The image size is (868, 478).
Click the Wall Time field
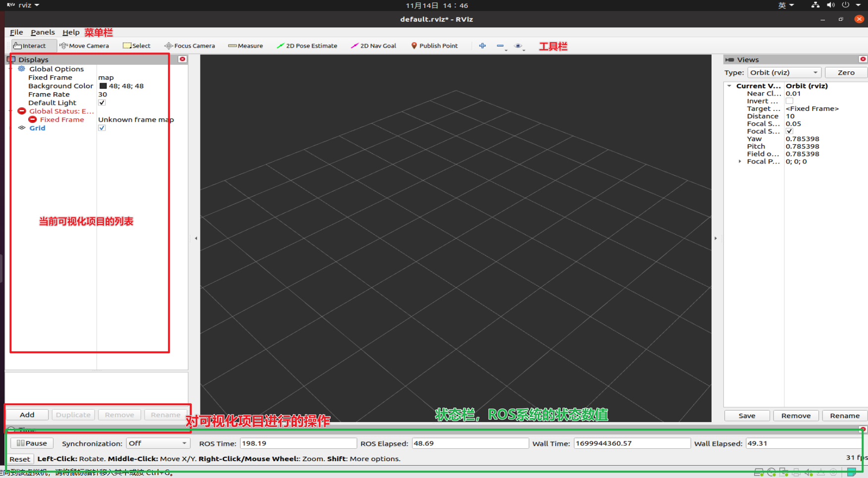coord(632,443)
